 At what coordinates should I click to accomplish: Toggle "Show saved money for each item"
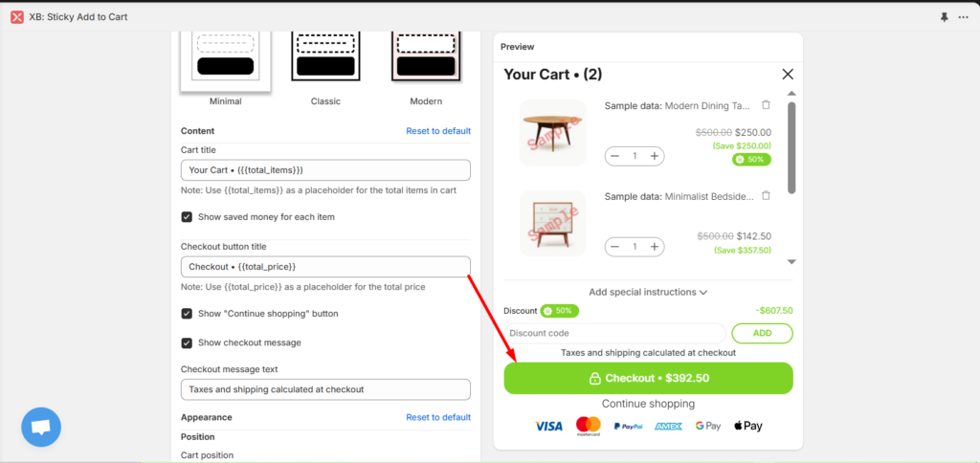188,217
